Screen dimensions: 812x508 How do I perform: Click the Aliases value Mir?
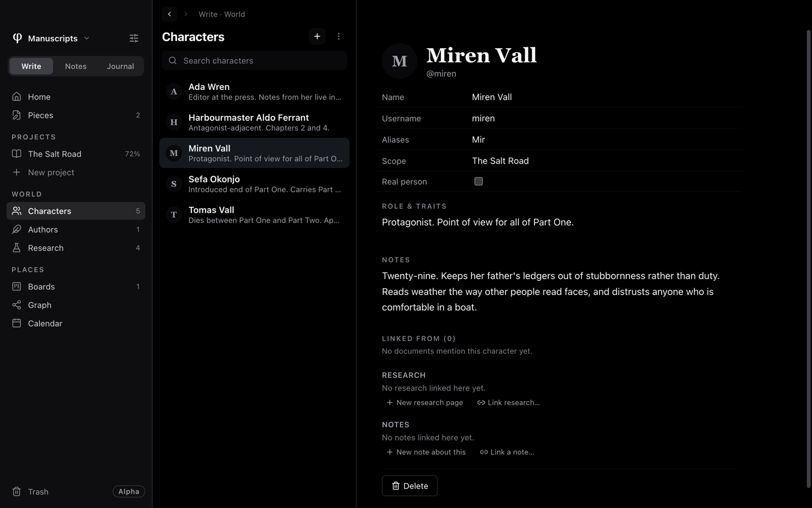tap(479, 140)
